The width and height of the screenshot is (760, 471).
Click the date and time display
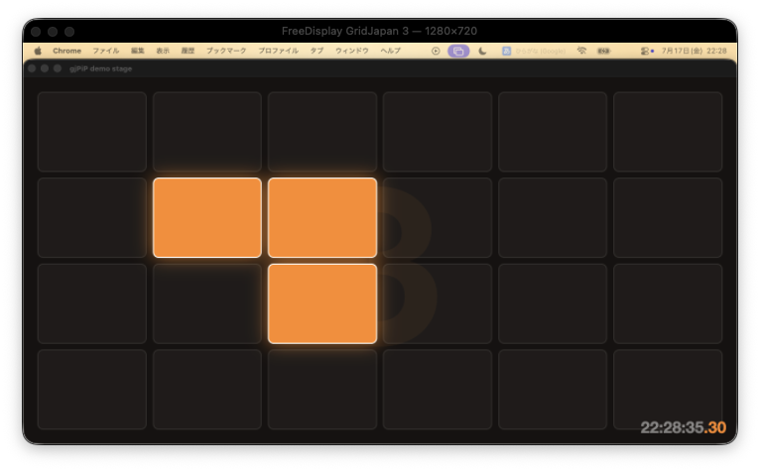[694, 51]
